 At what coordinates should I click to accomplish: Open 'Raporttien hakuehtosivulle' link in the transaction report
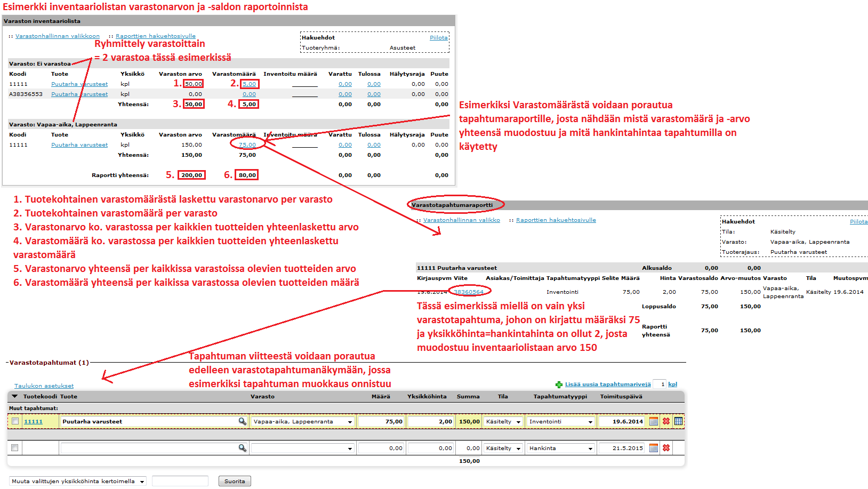[x=556, y=220]
